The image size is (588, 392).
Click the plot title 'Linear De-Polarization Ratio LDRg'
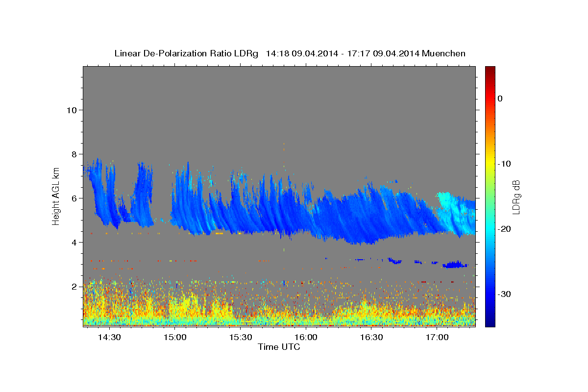pos(186,53)
